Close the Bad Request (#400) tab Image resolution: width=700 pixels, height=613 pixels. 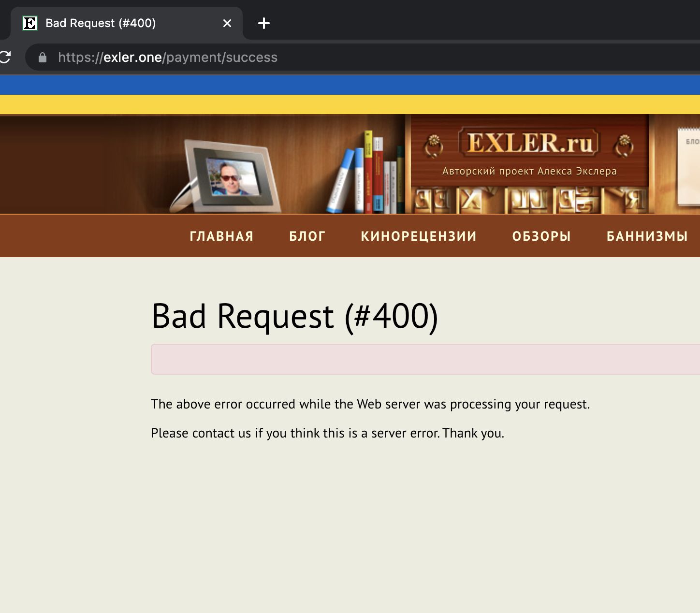click(227, 23)
